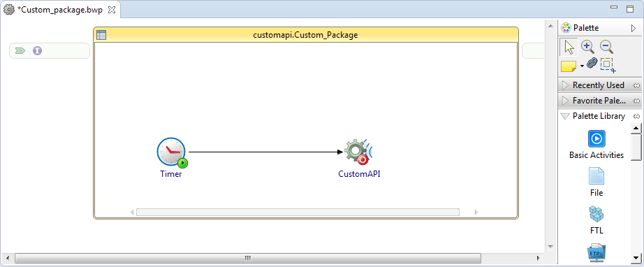Click the editor bottom horizontal scrollbar thumb
Screen dimensions: 644x267
point(248,258)
